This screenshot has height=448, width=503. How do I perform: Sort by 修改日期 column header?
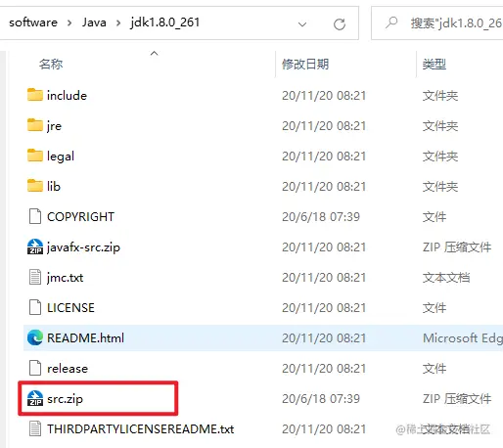click(x=305, y=64)
